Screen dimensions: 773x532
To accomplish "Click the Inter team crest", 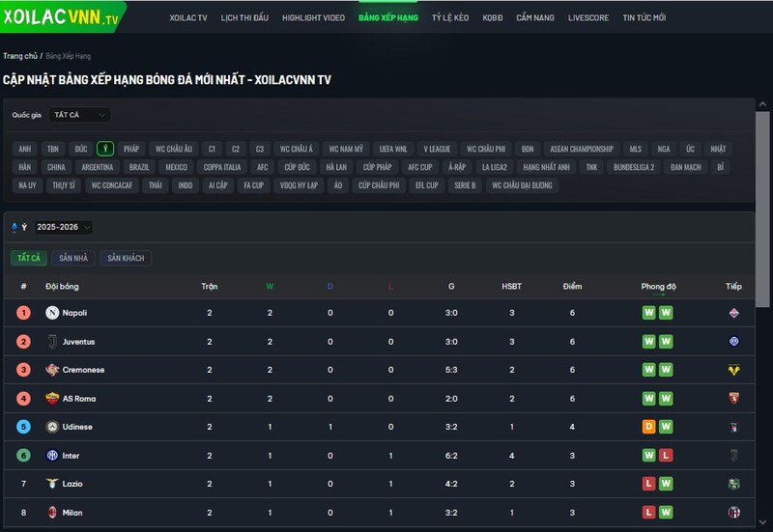I will tap(52, 456).
